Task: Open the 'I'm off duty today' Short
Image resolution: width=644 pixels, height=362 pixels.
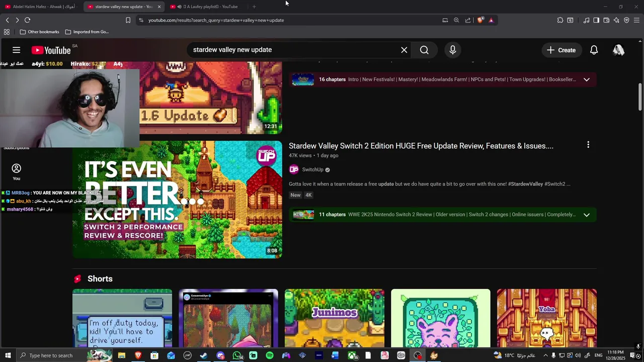Action: [x=122, y=318]
